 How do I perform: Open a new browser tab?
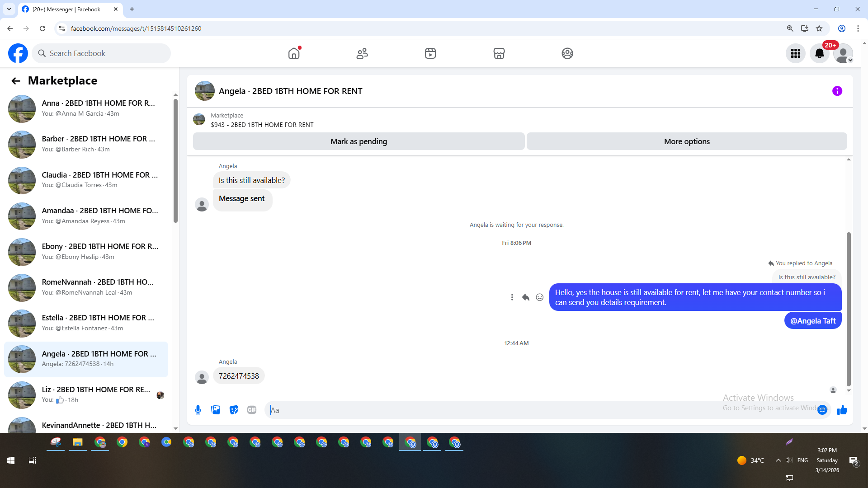coord(132,9)
